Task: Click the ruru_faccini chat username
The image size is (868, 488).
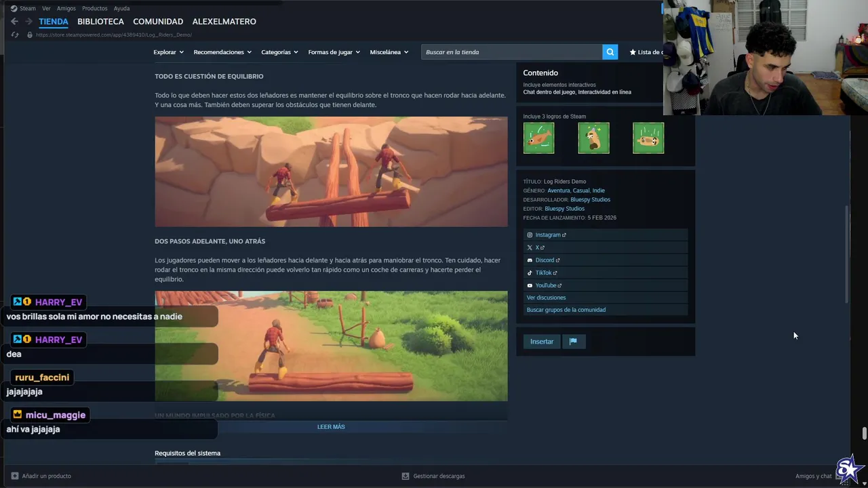Action: [42, 378]
